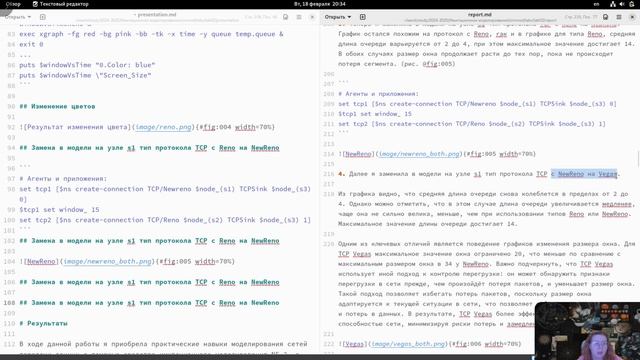The height and width of the screenshot is (360, 640).
Task: Click cursor position indicator in report.md header
Action: click(581, 17)
